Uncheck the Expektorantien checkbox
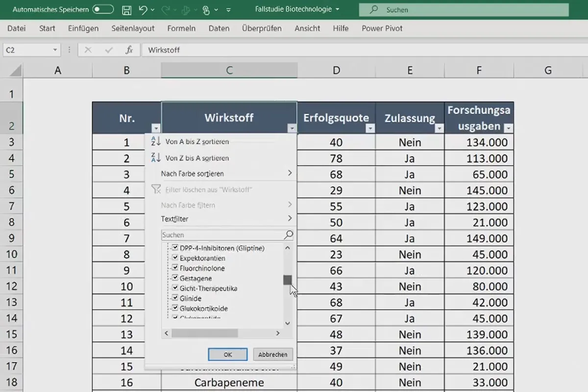 pyautogui.click(x=175, y=258)
